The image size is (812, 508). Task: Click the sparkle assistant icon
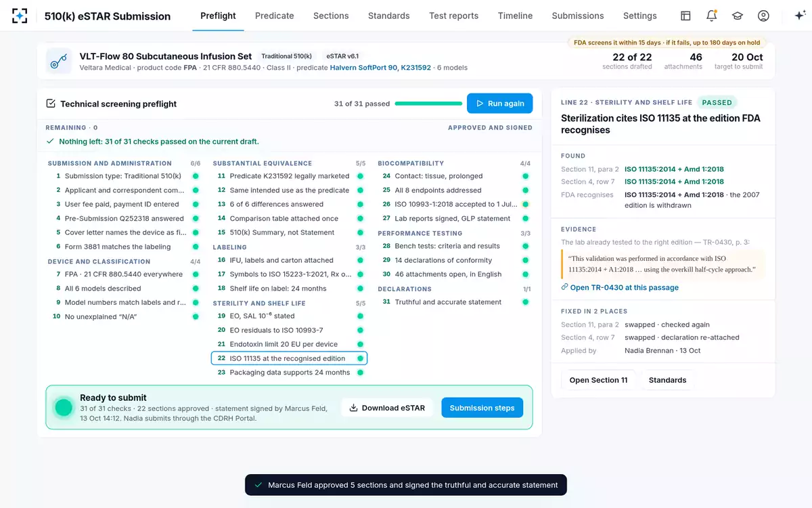tap(799, 16)
